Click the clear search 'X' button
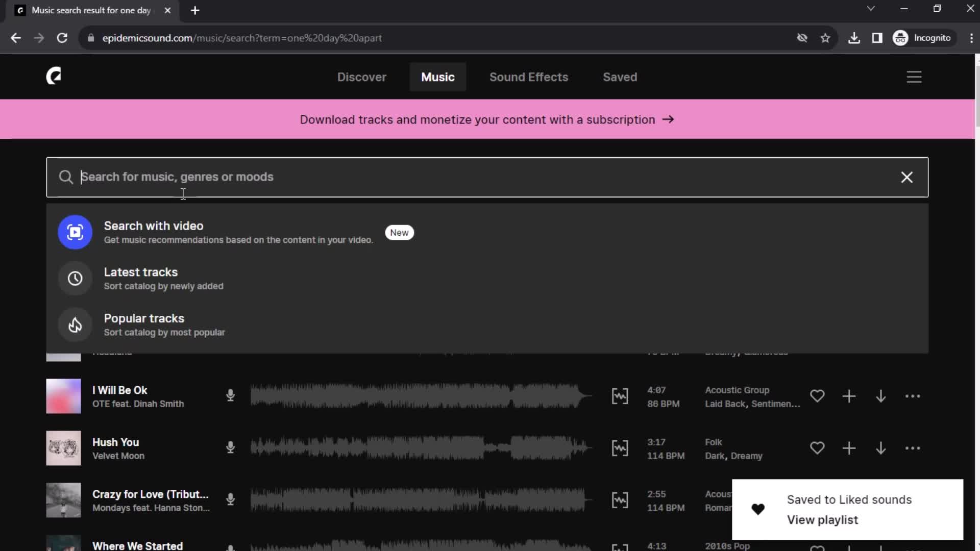The height and width of the screenshot is (551, 980). click(908, 176)
